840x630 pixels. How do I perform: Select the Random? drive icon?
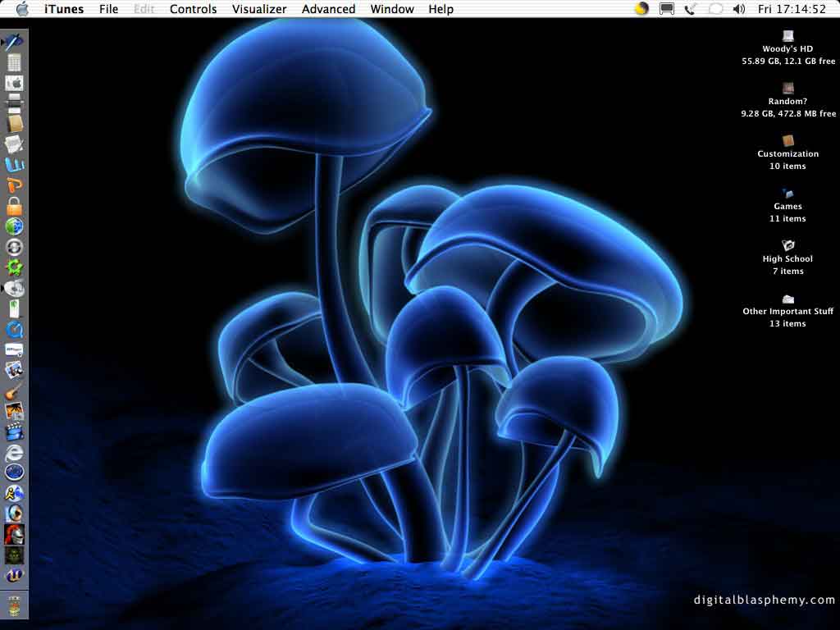(x=787, y=89)
